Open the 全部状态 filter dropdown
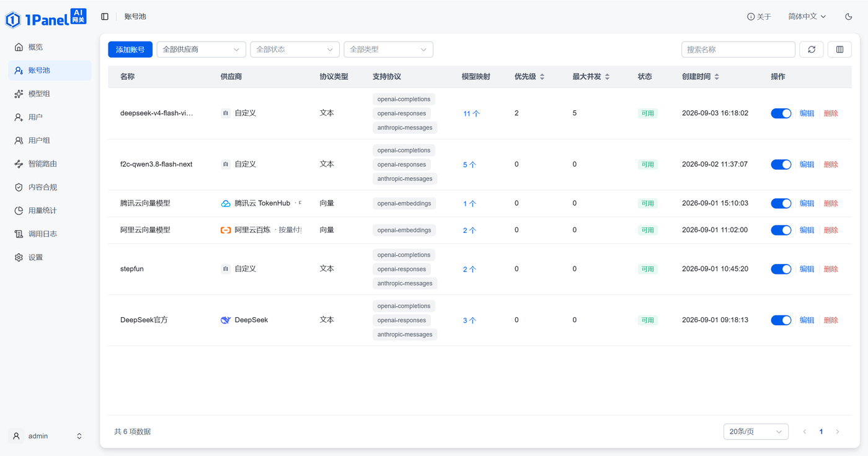This screenshot has width=868, height=456. tap(294, 50)
